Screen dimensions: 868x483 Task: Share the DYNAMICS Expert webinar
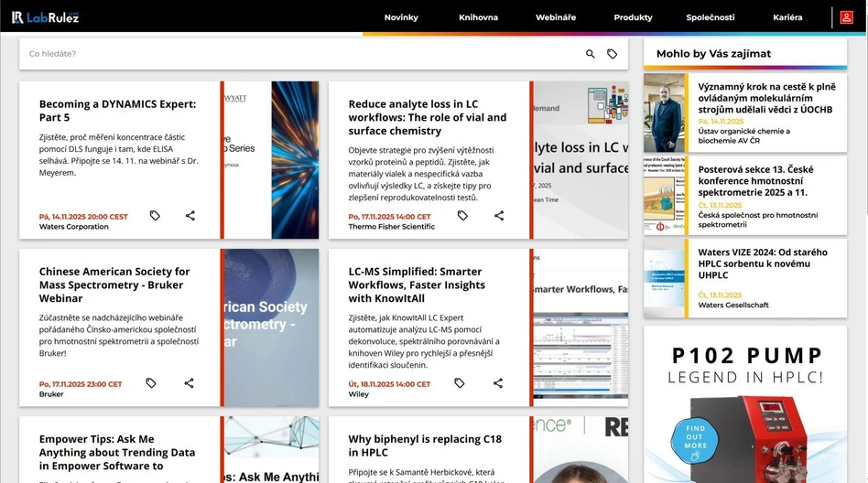point(190,215)
